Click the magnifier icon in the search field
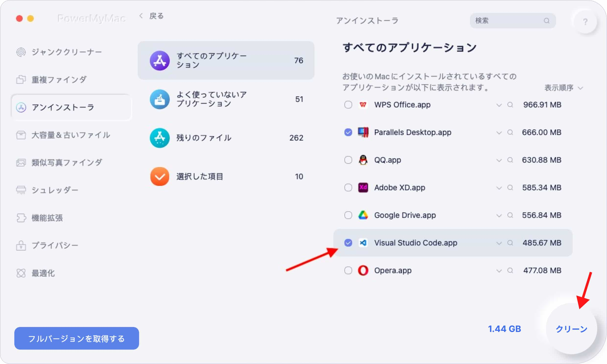607x364 pixels. pyautogui.click(x=546, y=21)
